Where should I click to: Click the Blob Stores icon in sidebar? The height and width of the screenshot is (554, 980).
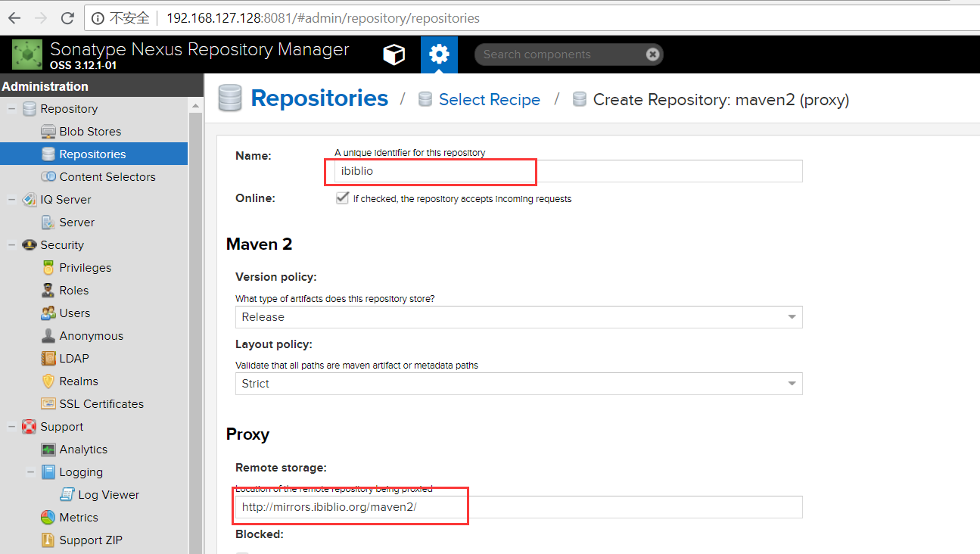tap(48, 132)
